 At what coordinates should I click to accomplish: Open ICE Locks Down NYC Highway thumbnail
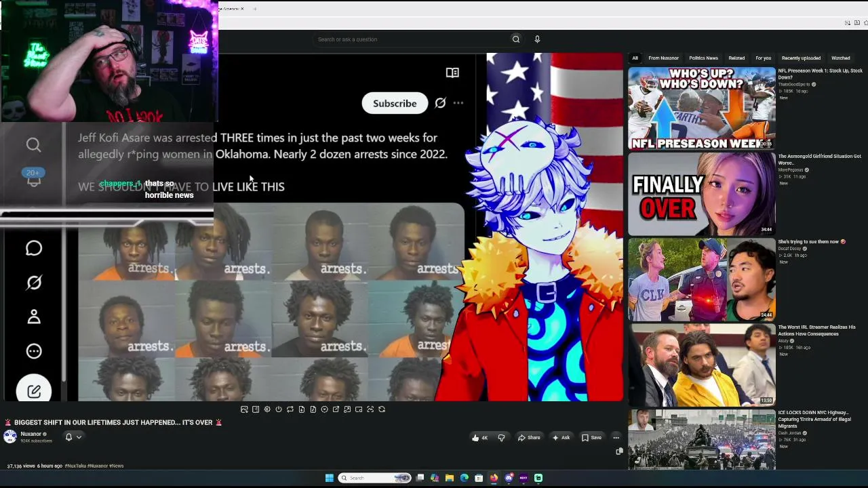click(702, 440)
